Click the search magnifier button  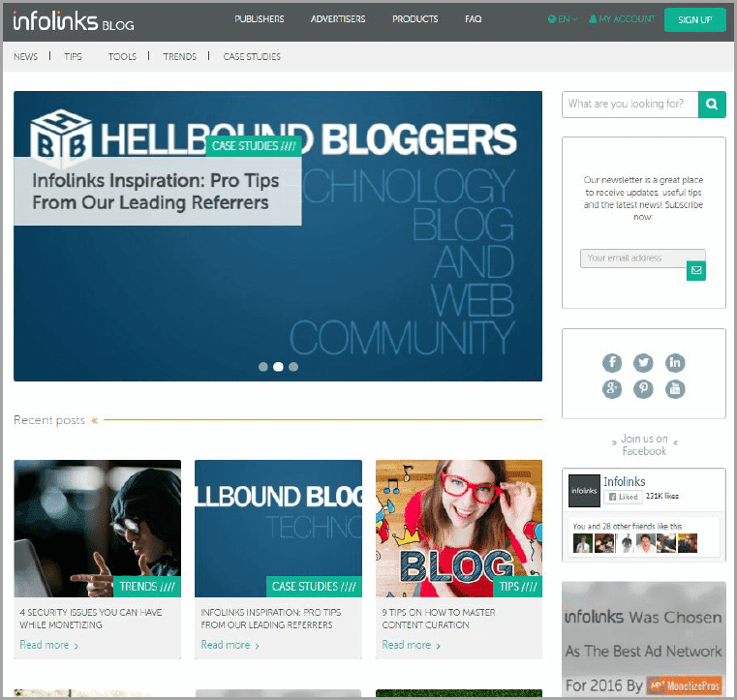coord(712,105)
